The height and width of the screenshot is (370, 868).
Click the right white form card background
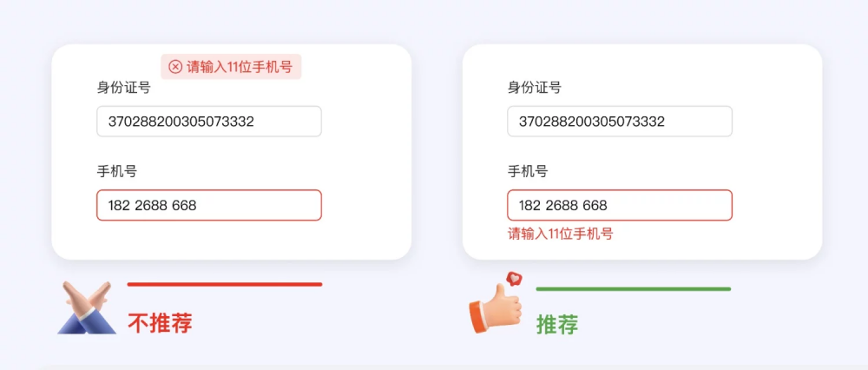click(775, 166)
